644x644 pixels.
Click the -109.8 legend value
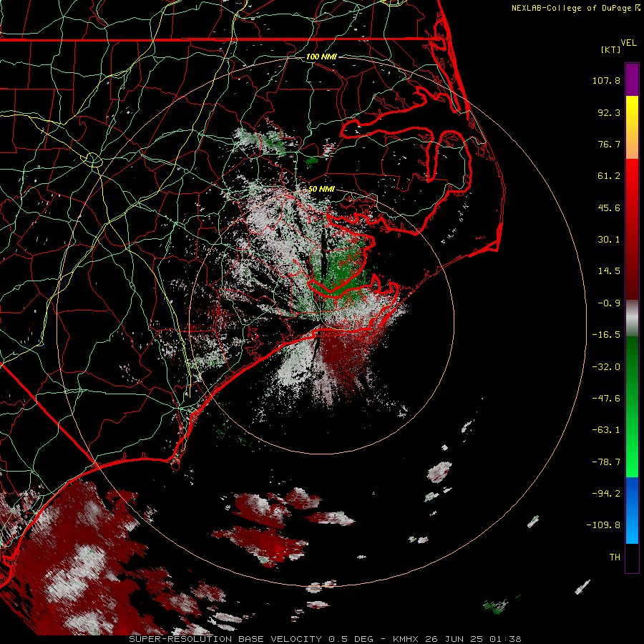604,525
